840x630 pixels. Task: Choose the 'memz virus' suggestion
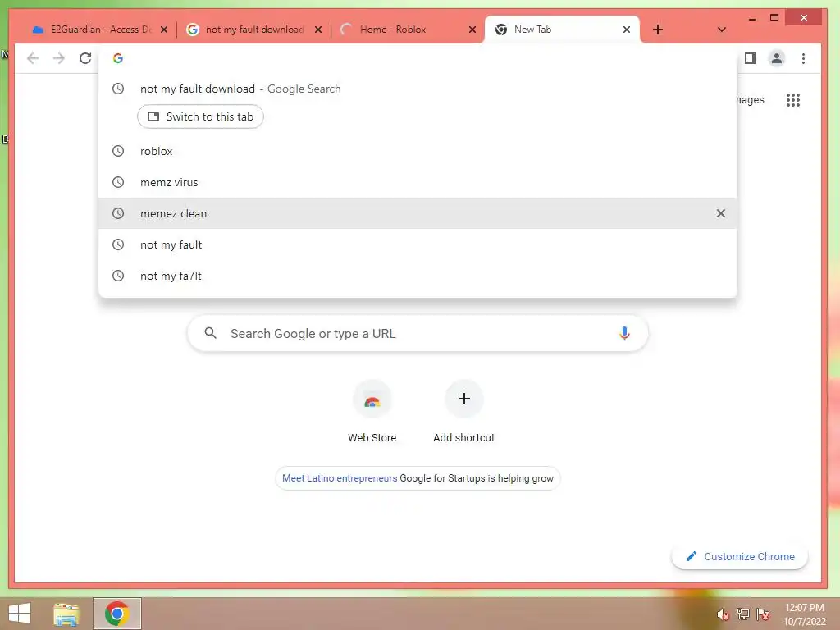[x=418, y=182]
